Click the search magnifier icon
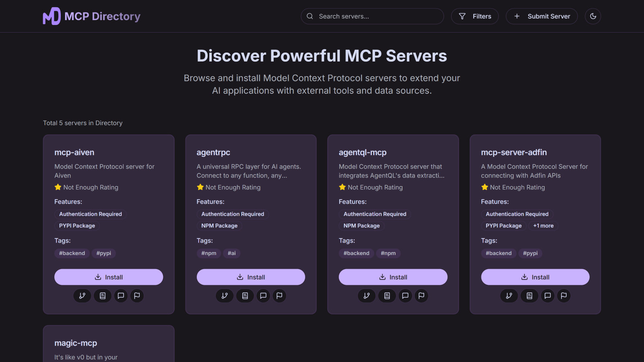 [x=310, y=16]
